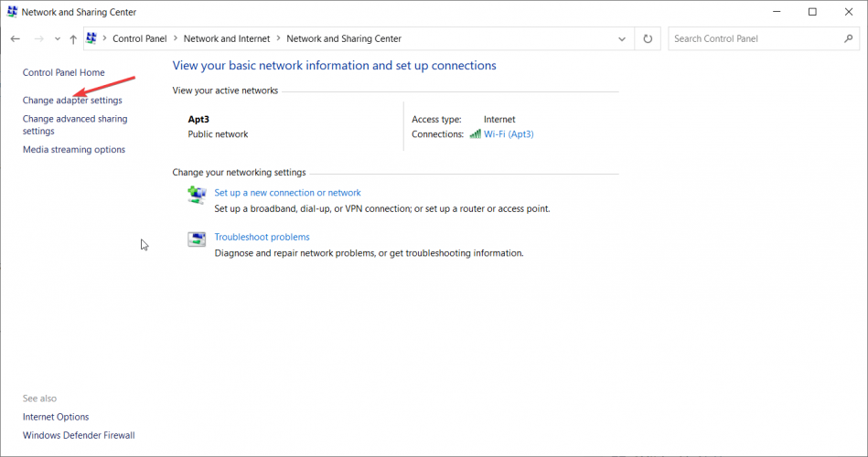The width and height of the screenshot is (868, 457).
Task: Expand the address bar history dropdown
Action: tap(622, 39)
